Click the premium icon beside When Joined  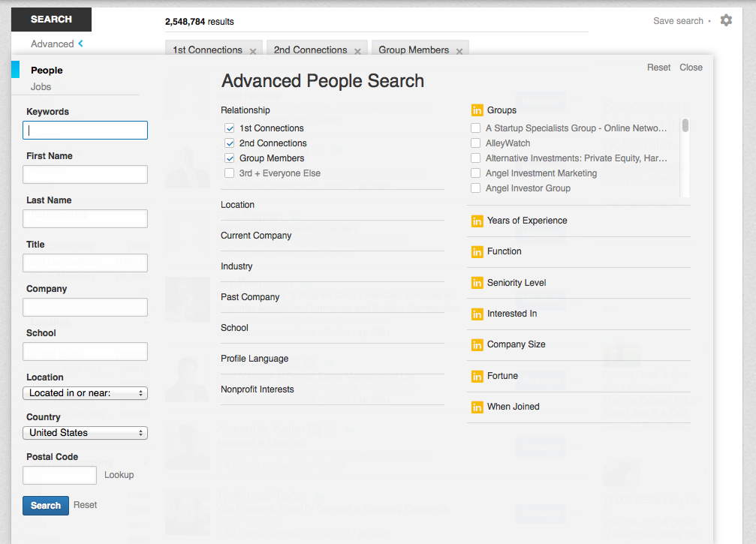(x=477, y=407)
